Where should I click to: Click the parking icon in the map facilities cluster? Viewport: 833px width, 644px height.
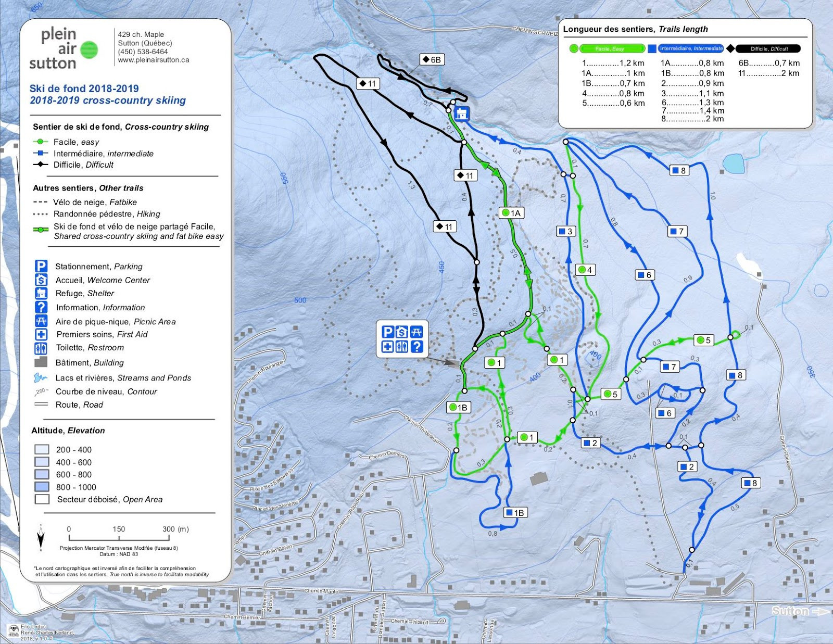point(388,332)
